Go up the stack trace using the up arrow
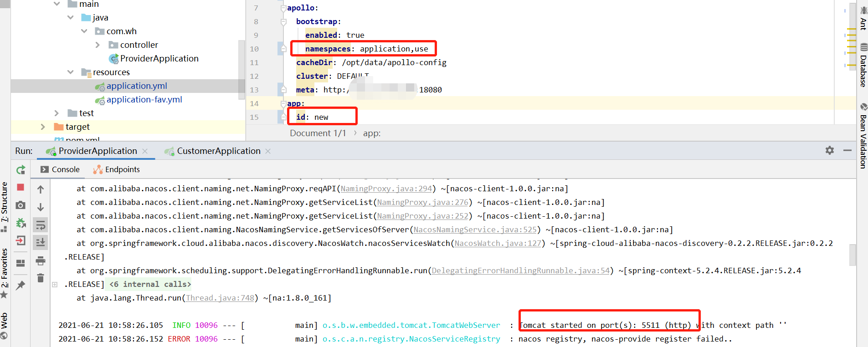The width and height of the screenshot is (868, 347). click(41, 189)
